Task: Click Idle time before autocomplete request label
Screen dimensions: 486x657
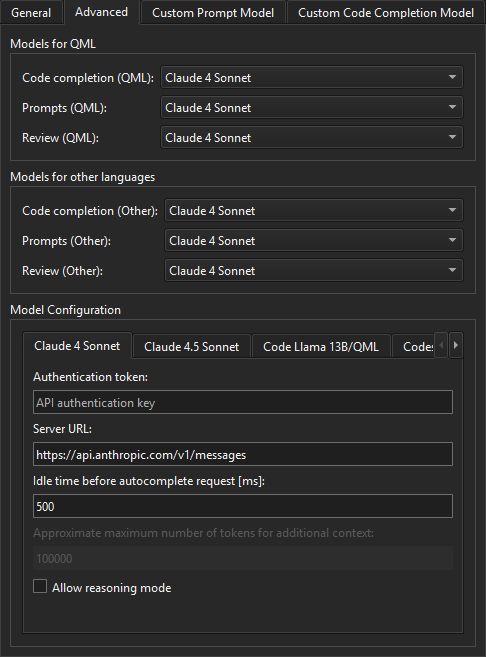Action: [149, 481]
